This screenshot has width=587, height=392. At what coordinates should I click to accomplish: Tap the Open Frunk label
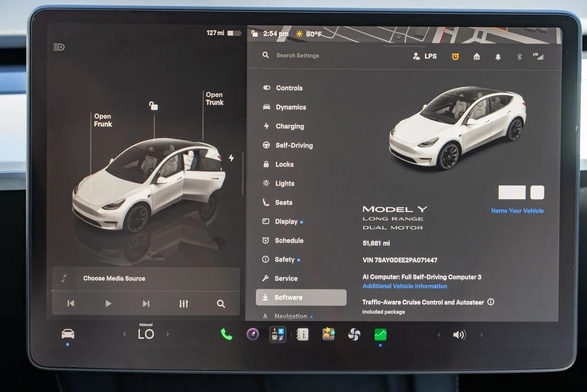tap(103, 120)
